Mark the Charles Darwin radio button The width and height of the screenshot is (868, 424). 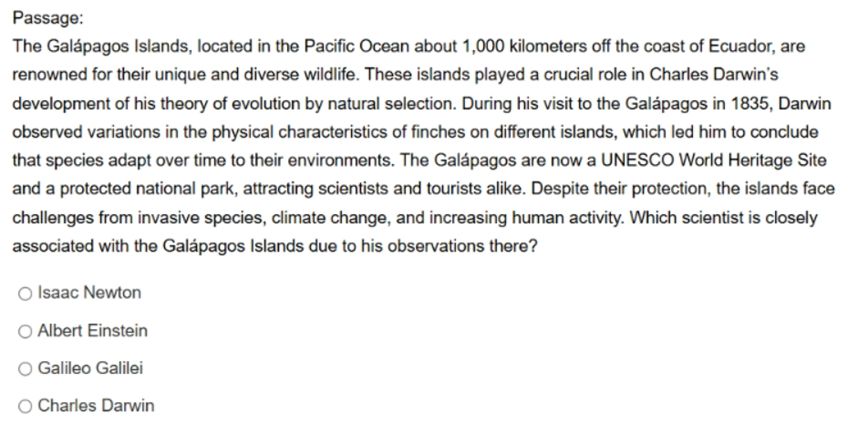25,407
